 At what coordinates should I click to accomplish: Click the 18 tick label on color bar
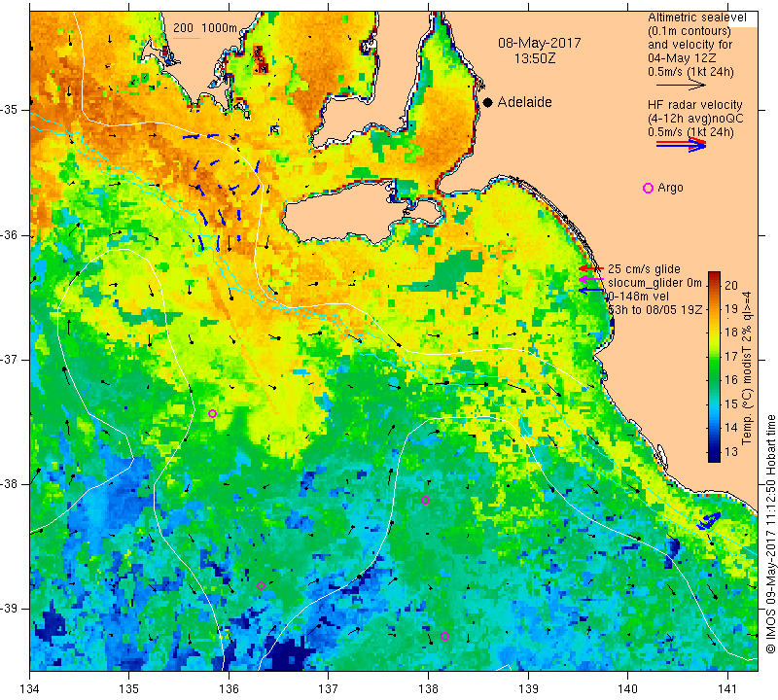(x=731, y=332)
